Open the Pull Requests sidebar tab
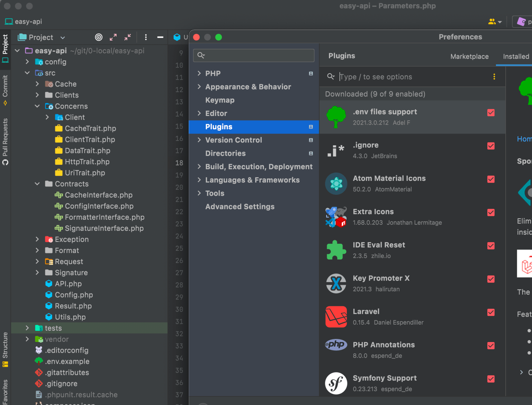The image size is (532, 405). click(x=5, y=142)
